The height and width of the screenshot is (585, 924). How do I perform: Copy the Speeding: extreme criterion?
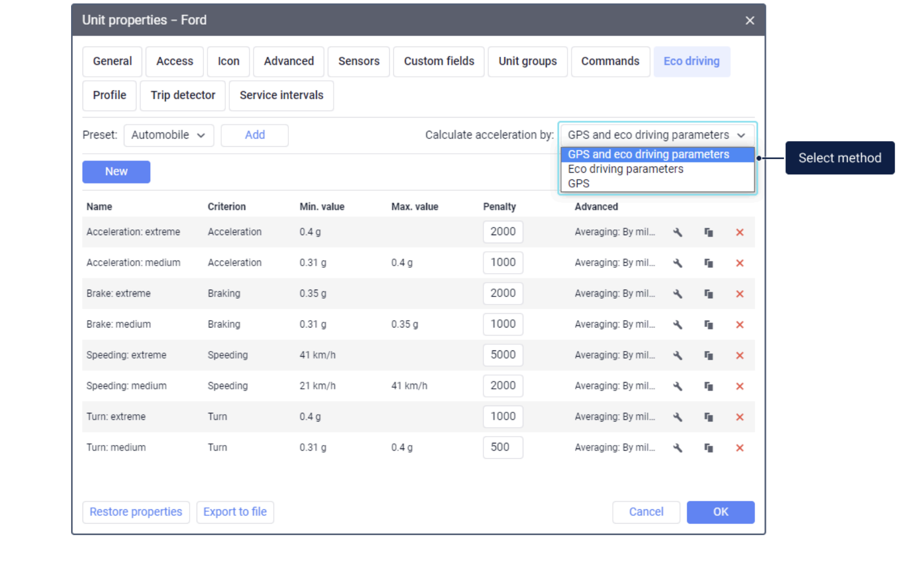(708, 356)
